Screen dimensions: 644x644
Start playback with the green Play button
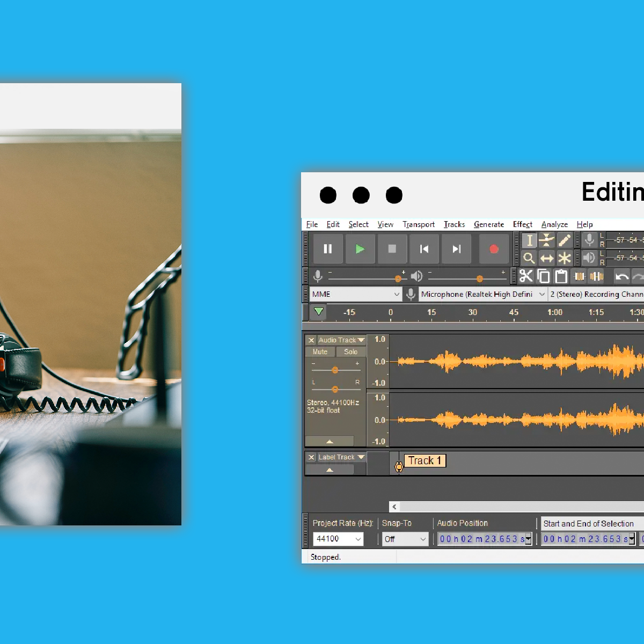click(x=360, y=248)
